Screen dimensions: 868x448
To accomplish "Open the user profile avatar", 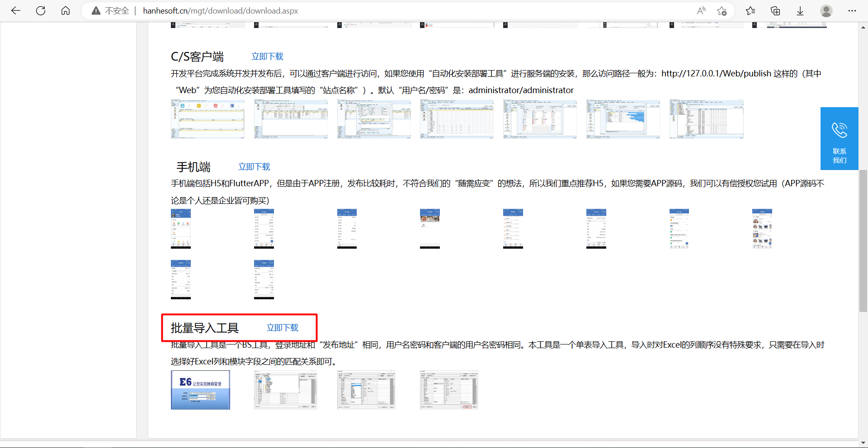I will click(x=826, y=11).
